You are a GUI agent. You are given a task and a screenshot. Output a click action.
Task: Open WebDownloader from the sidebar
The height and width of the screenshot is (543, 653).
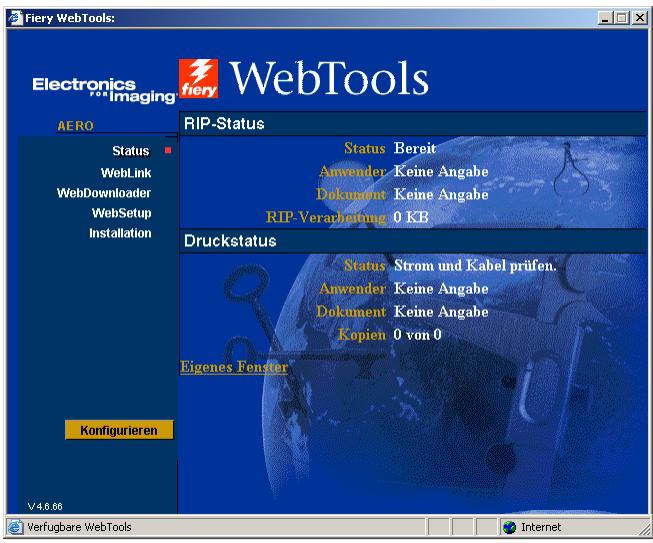click(104, 193)
